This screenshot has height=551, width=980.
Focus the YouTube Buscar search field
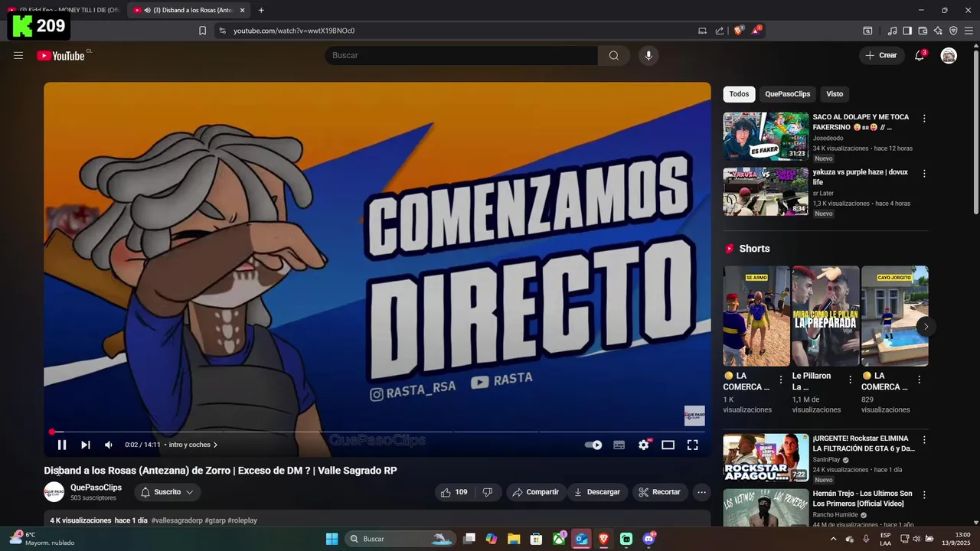click(461, 55)
